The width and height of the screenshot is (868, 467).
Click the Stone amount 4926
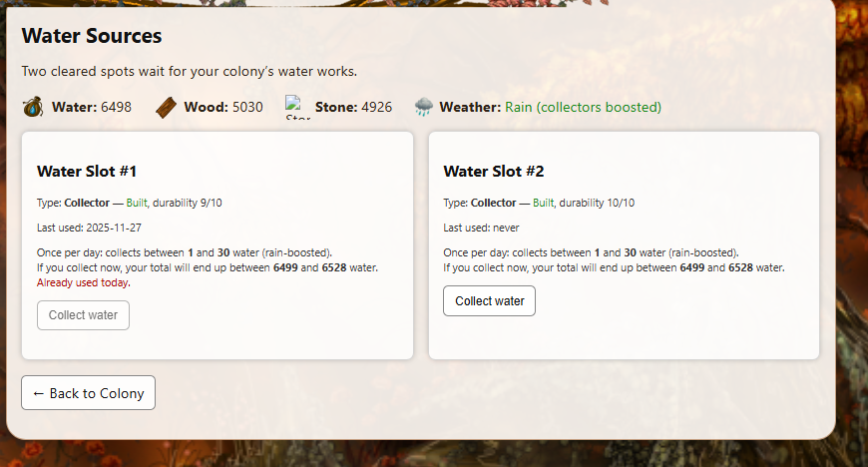point(376,107)
